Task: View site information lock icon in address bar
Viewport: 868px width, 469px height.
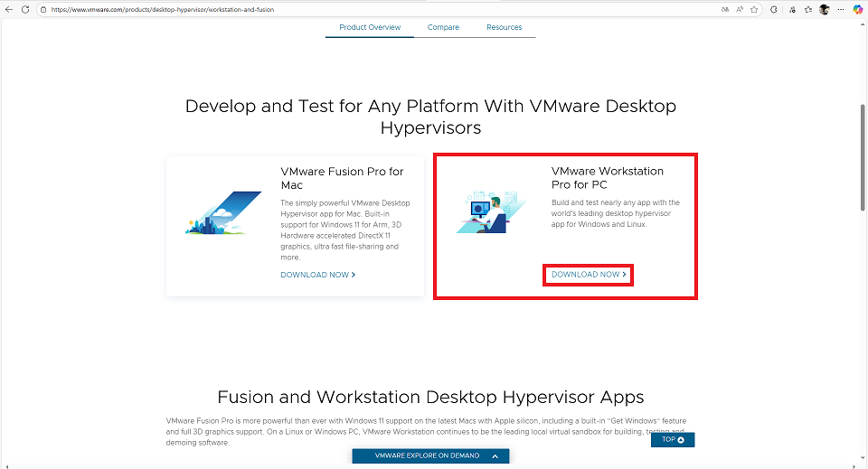Action: pos(43,9)
